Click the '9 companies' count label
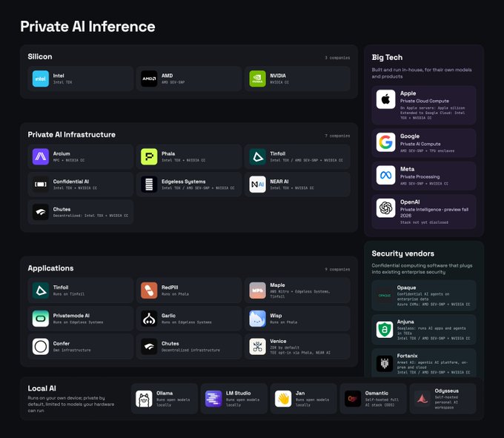The height and width of the screenshot is (438, 504). click(337, 269)
